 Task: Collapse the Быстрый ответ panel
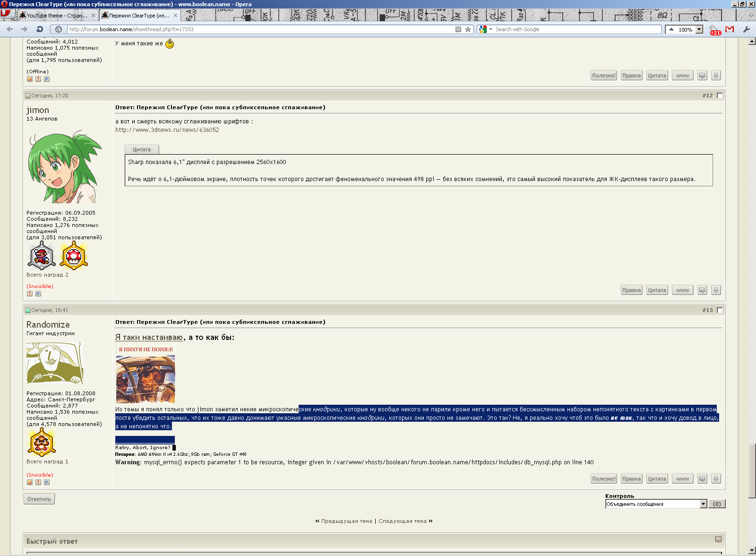pyautogui.click(x=718, y=539)
